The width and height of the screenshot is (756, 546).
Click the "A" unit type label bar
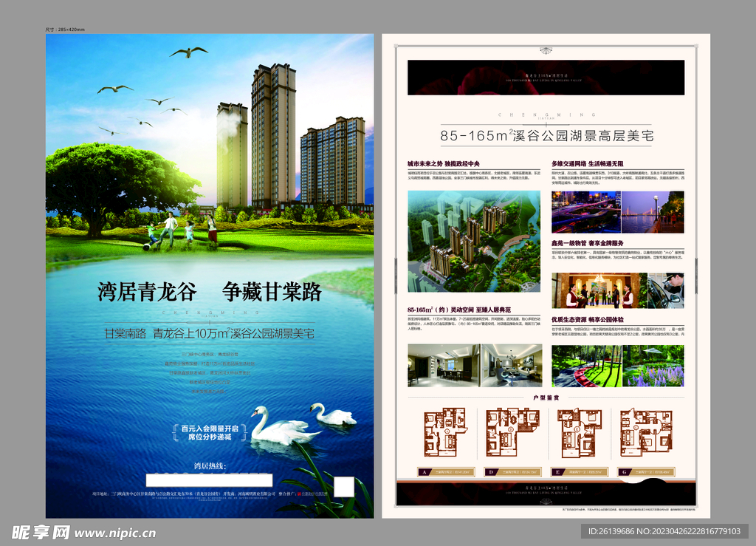point(446,472)
